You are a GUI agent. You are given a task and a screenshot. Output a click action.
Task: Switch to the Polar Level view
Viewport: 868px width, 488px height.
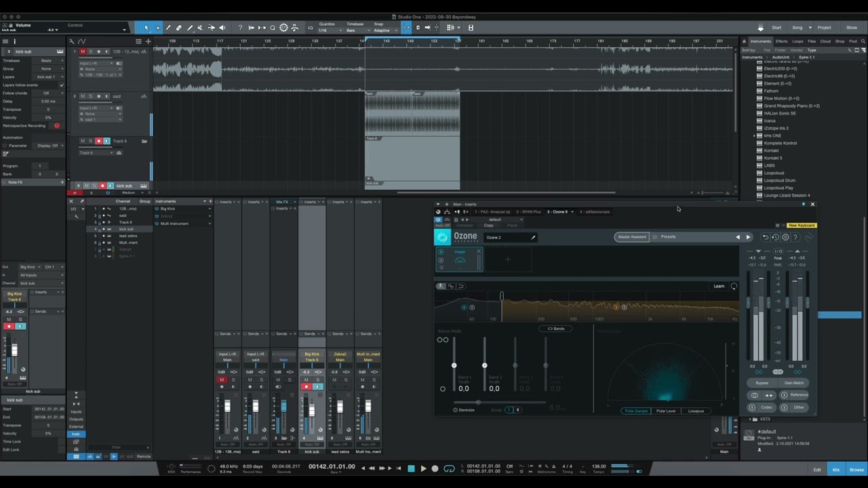coord(665,411)
